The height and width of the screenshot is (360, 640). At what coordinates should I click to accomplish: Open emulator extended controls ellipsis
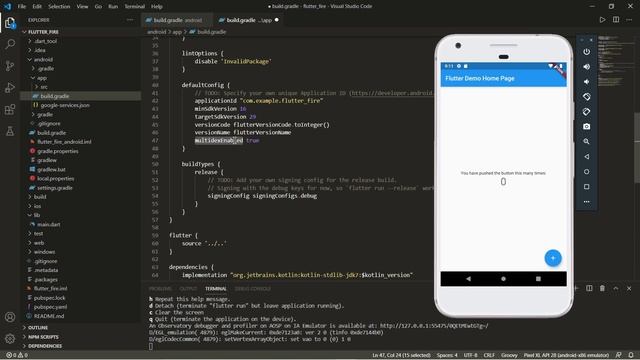[x=587, y=202]
